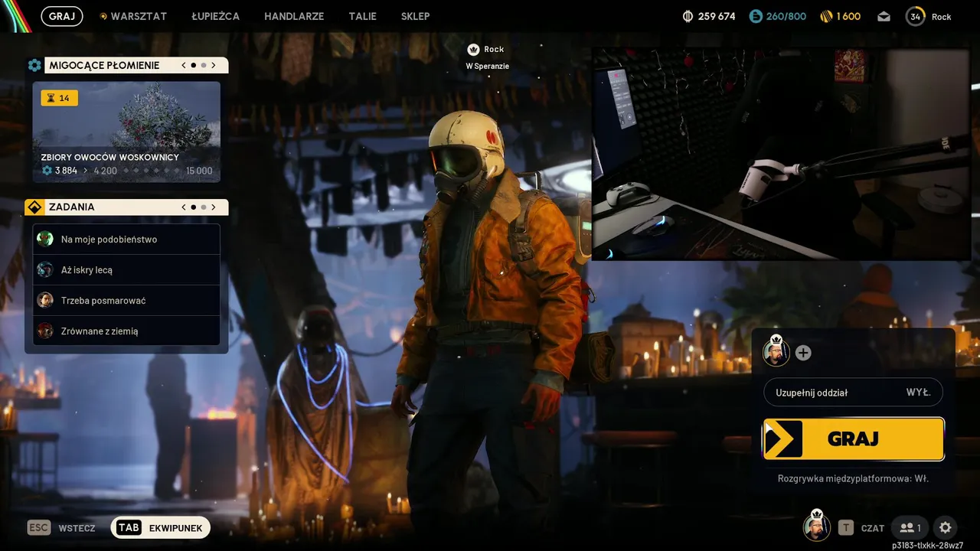
Task: Go to previous Migocące Płomienie page arrow
Action: (184, 65)
